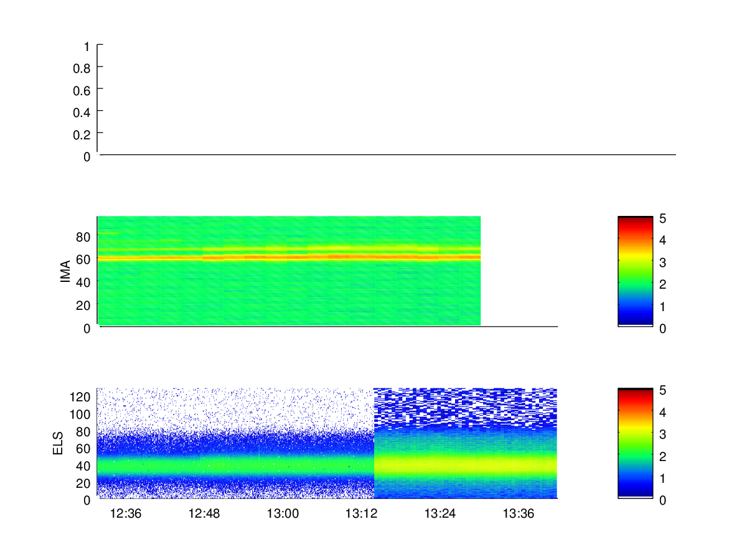Select the 13:36 time tick label

(x=519, y=514)
